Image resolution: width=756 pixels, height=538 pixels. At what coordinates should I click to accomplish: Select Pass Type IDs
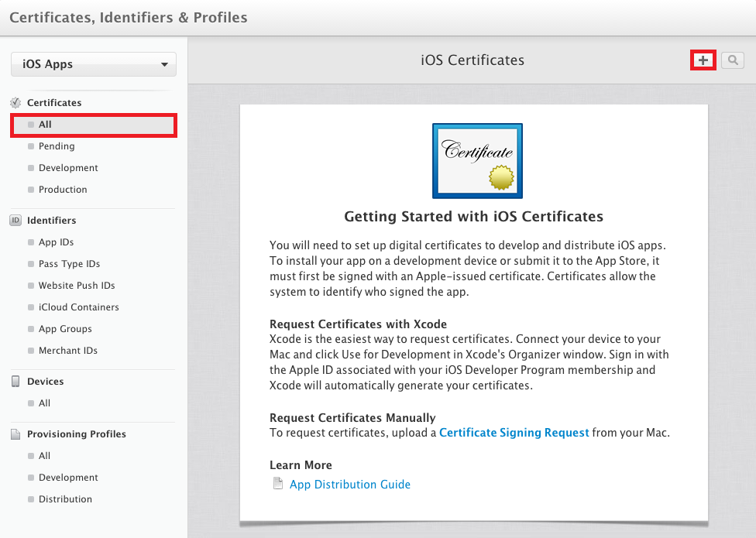(x=69, y=263)
